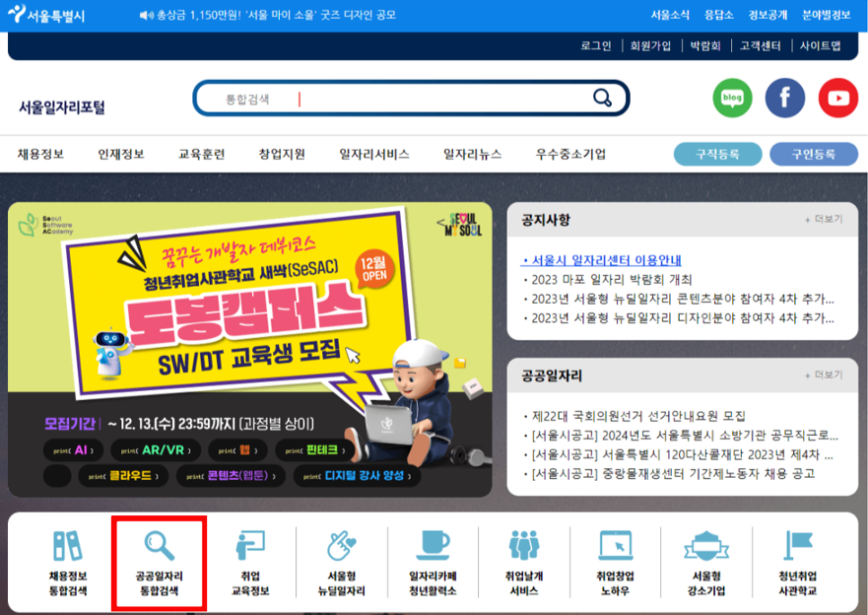The width and height of the screenshot is (868, 615).
Task: Open notice 뉴딜일자리 디자인분야 참여자 4차 추가
Action: pyautogui.click(x=679, y=318)
